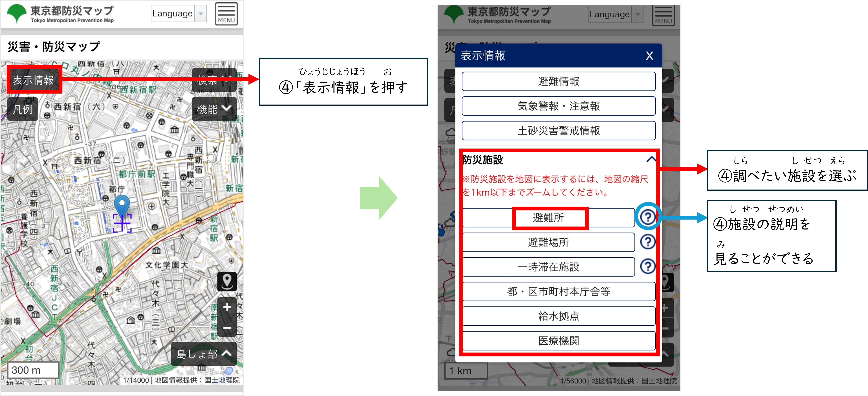Toggle the 給水拠点 water supply layer
This screenshot has width=868, height=396.
(558, 316)
